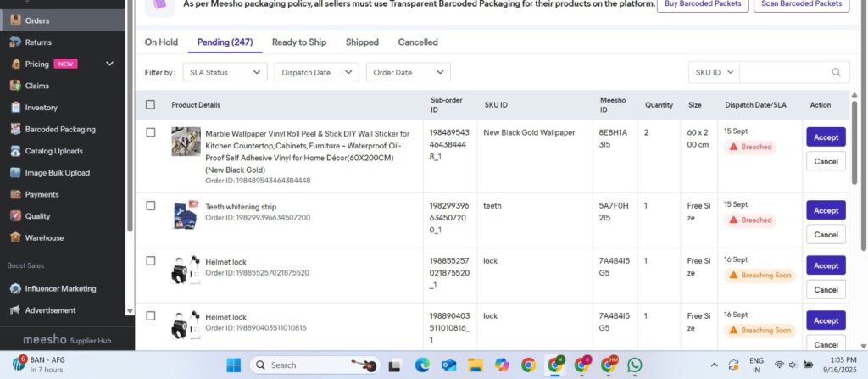868x379 pixels.
Task: Open the Claims sidebar icon
Action: click(x=15, y=86)
